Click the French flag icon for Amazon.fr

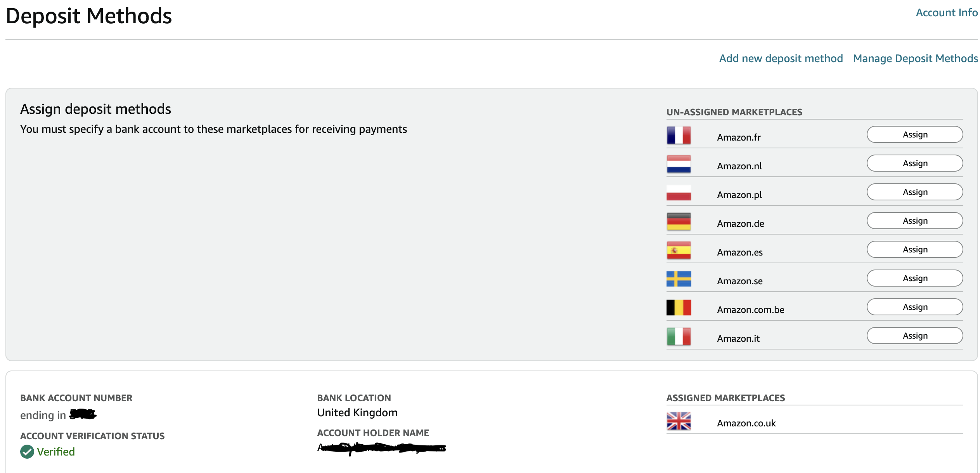point(679,136)
